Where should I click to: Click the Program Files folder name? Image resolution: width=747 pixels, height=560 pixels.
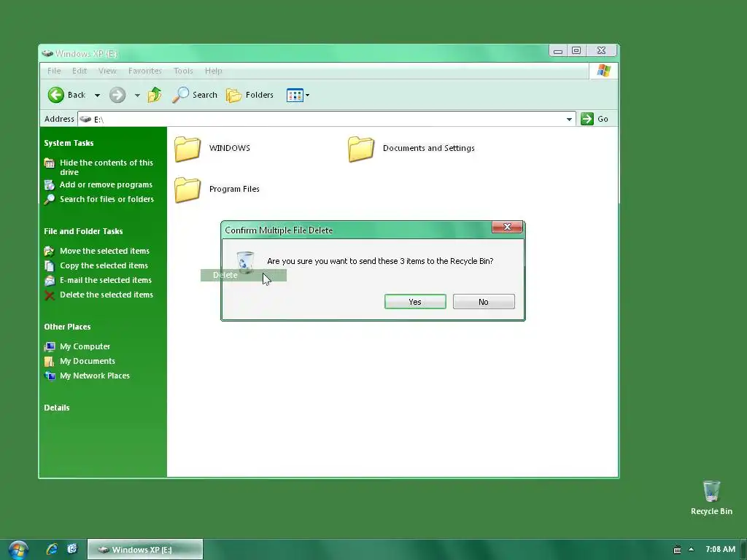pyautogui.click(x=234, y=189)
